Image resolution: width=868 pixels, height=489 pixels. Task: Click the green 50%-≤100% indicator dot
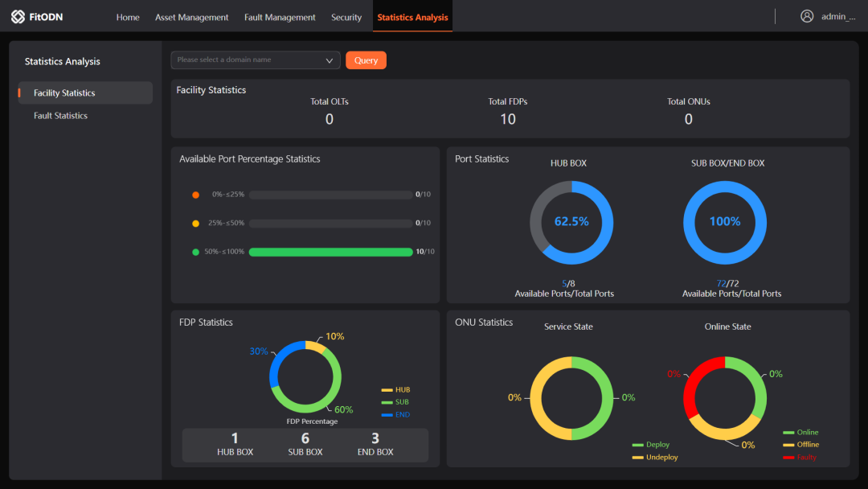pyautogui.click(x=195, y=252)
